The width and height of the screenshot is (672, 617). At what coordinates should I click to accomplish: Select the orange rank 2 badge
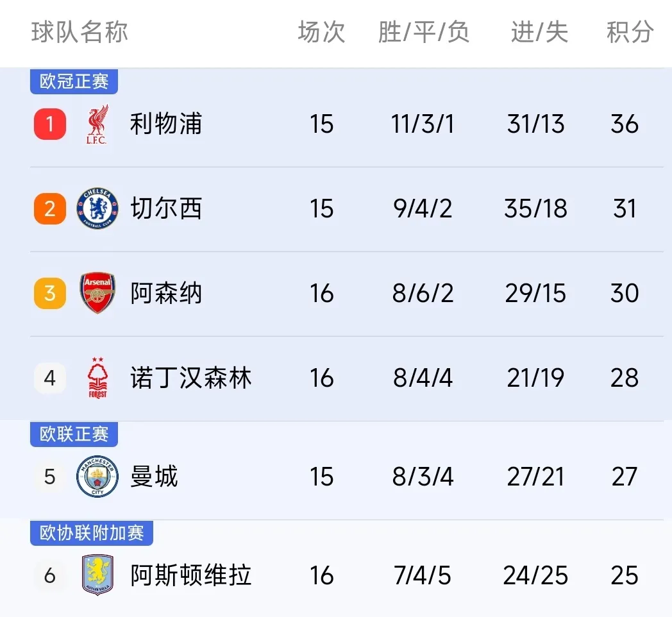(50, 209)
